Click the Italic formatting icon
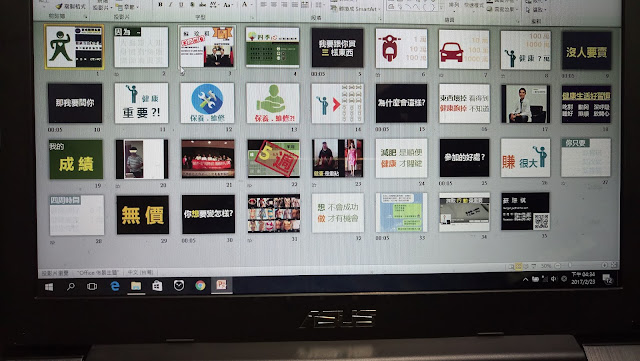The height and width of the screenshot is (361, 640). tap(171, 4)
